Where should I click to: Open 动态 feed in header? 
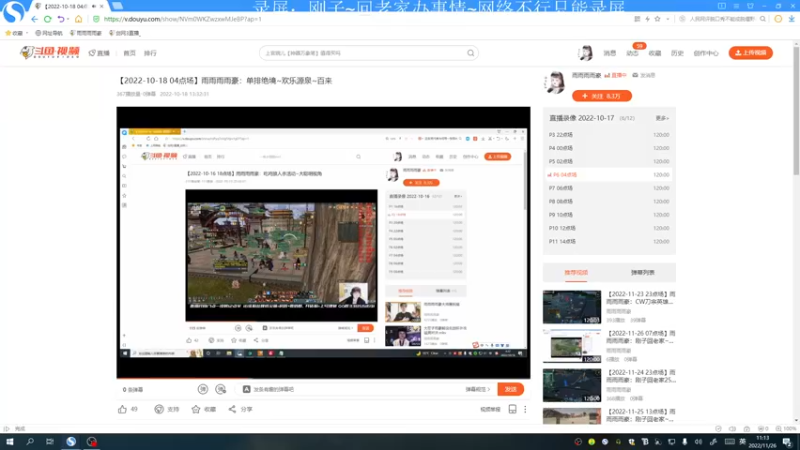(632, 53)
